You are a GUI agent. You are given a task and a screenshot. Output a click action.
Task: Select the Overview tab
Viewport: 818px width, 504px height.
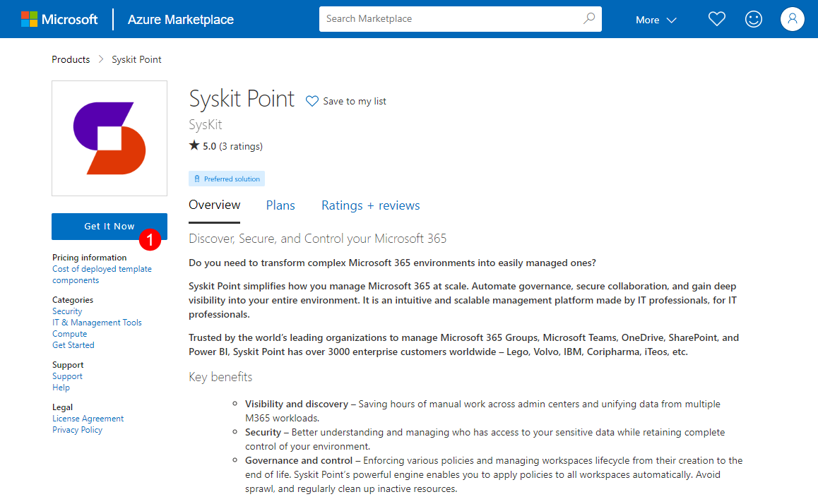pos(214,205)
